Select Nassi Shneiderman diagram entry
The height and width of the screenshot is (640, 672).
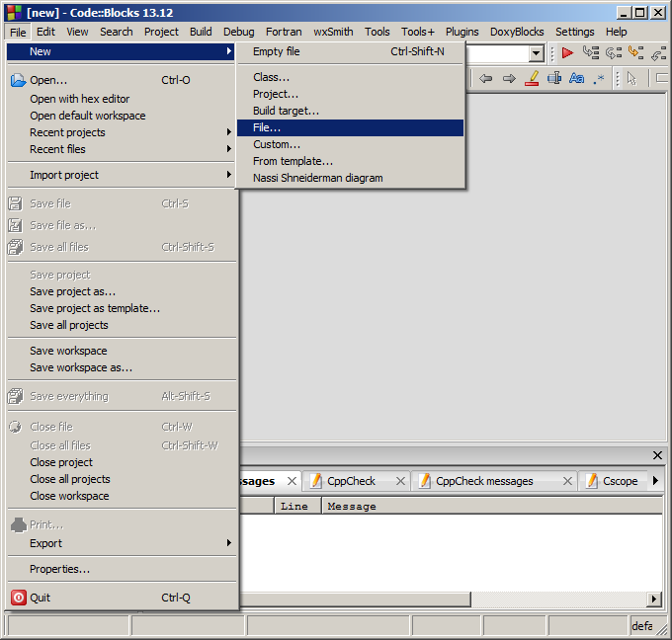click(317, 178)
